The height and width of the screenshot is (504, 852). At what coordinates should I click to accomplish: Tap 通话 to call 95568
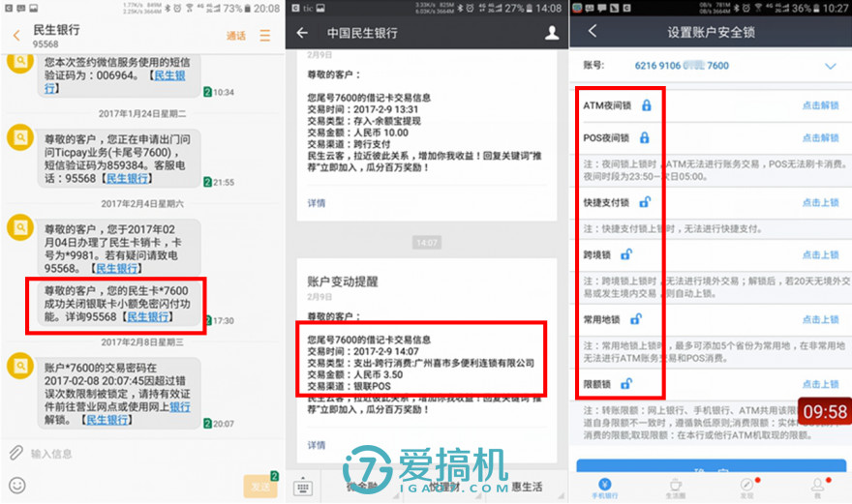coord(236,36)
